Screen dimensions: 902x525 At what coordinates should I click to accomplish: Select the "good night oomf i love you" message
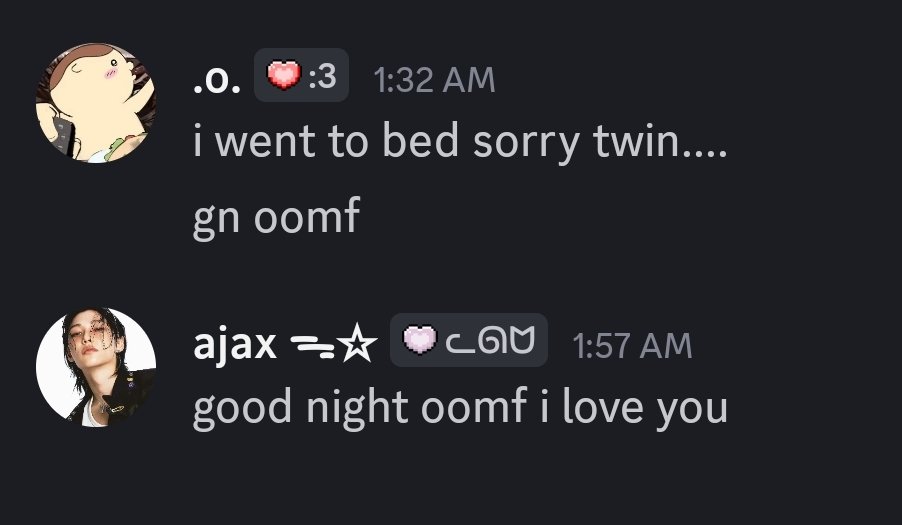click(460, 408)
